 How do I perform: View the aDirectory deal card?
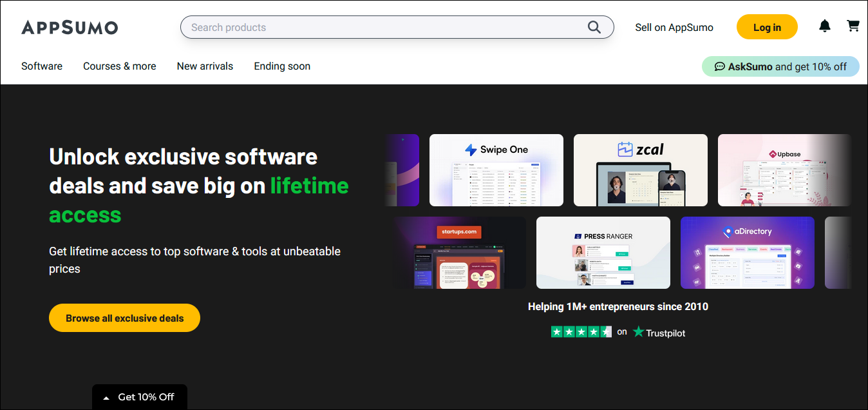pyautogui.click(x=748, y=253)
